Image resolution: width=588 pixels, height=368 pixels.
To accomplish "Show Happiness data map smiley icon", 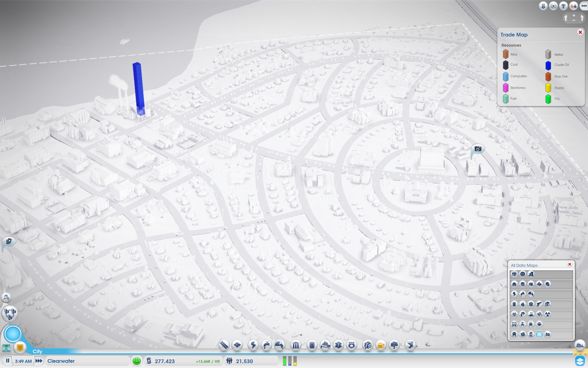I will 522,274.
